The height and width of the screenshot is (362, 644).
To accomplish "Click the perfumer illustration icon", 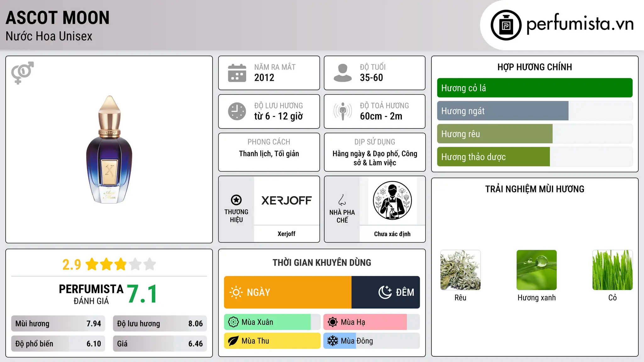I will click(x=392, y=200).
